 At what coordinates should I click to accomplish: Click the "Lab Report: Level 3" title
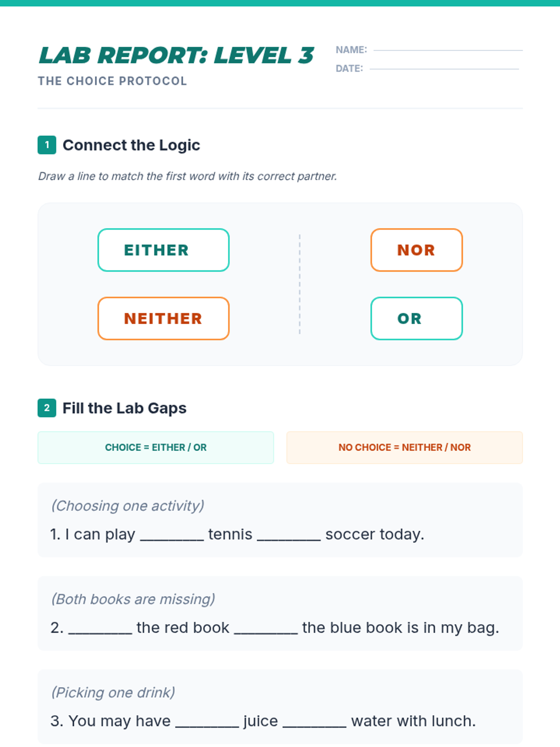click(176, 56)
